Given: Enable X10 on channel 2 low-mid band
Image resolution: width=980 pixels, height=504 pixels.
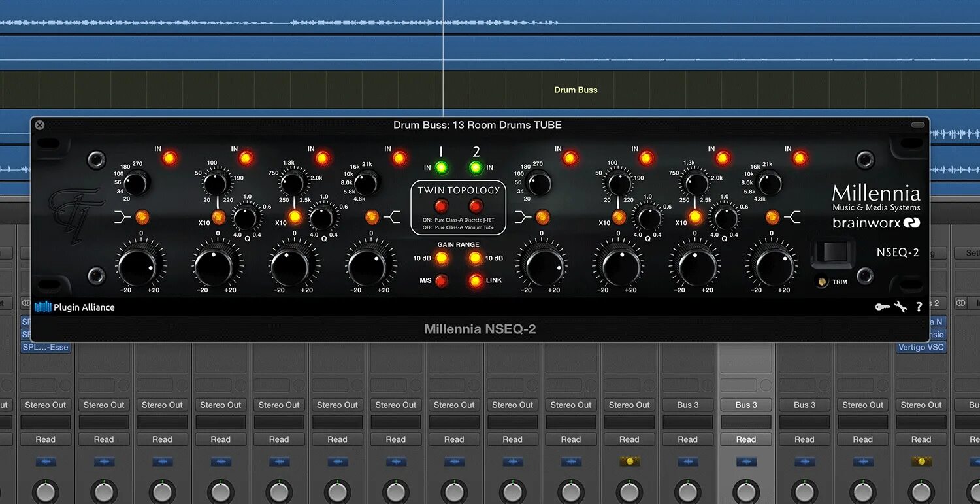Looking at the screenshot, I should coord(619,217).
